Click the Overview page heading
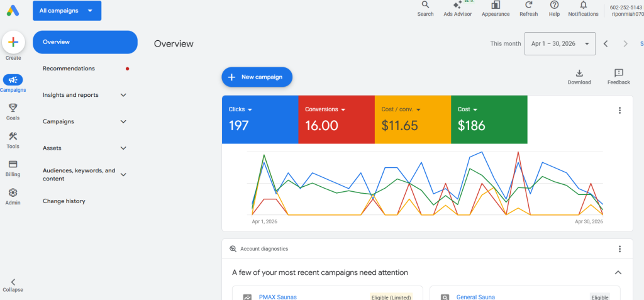Image resolution: width=644 pixels, height=300 pixels. pos(174,43)
